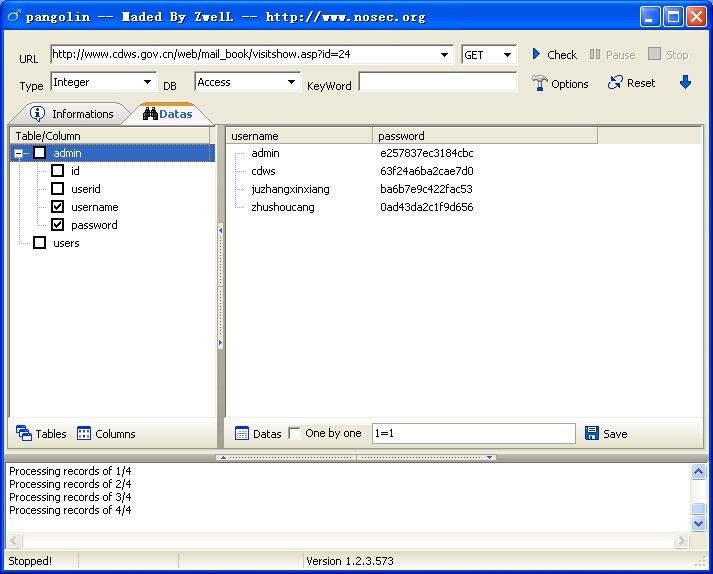Click the Check button label

(562, 55)
